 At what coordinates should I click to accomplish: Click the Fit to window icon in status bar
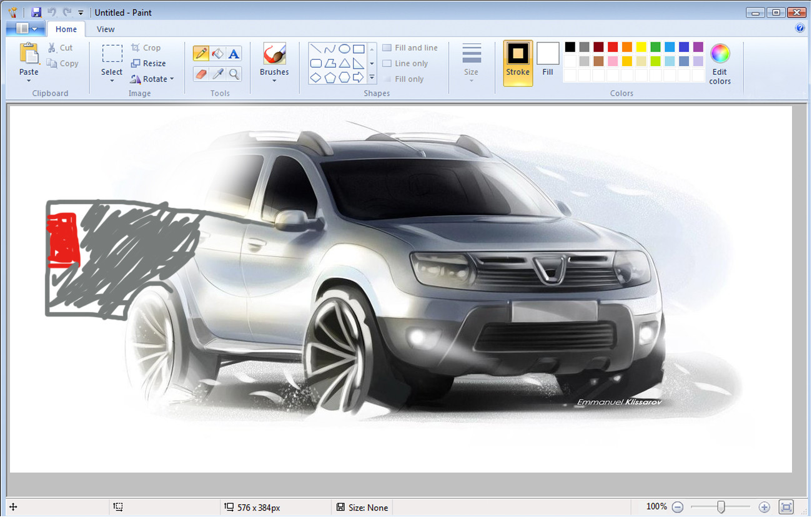786,507
